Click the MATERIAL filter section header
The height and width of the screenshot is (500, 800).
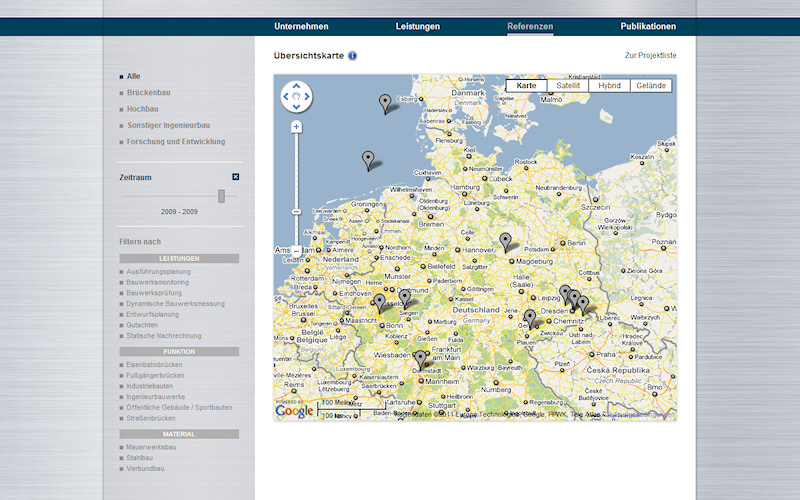click(179, 434)
